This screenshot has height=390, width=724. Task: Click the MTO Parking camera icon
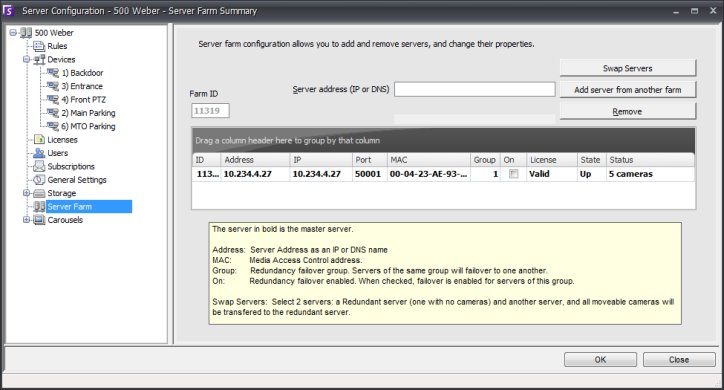tap(53, 126)
